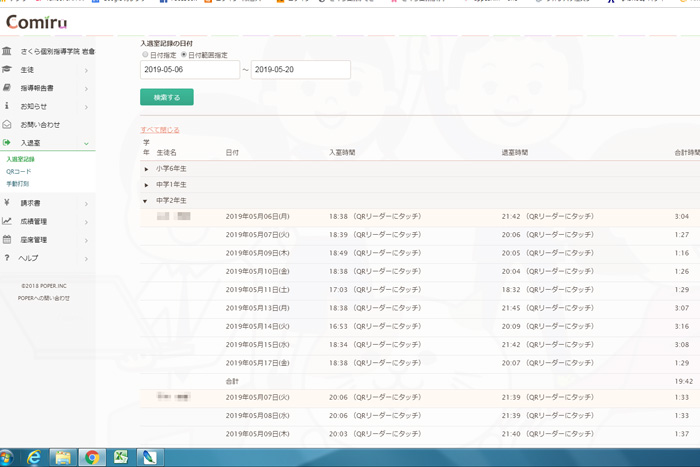The image size is (700, 467).
Task: Click the question mark icon beside ヘルプ
Action: point(8,258)
